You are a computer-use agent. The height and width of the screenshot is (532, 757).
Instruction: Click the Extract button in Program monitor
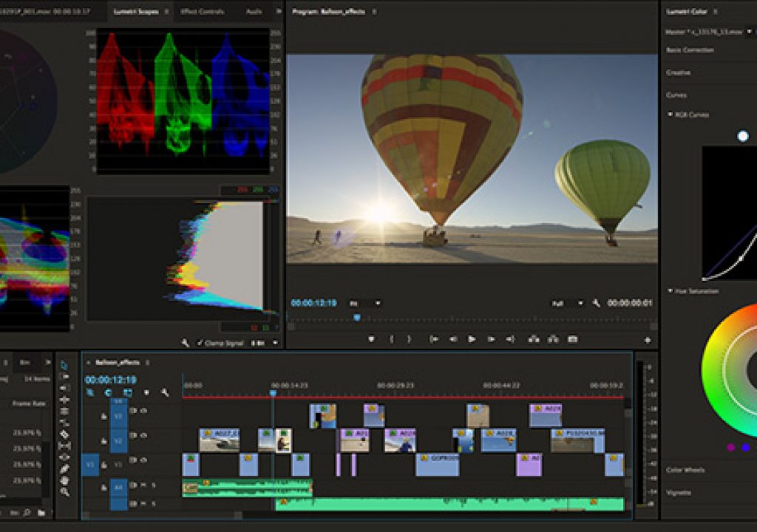click(x=553, y=339)
